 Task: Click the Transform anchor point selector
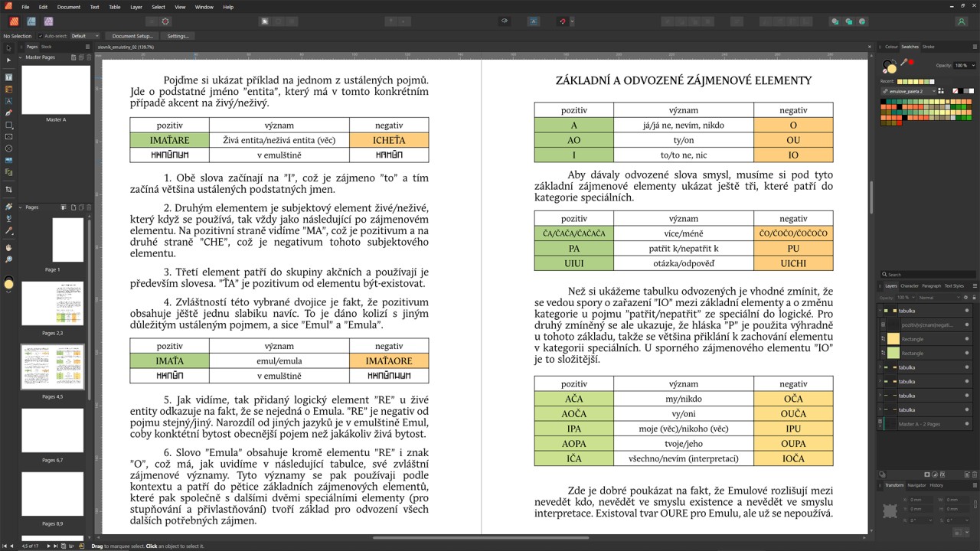coord(890,510)
